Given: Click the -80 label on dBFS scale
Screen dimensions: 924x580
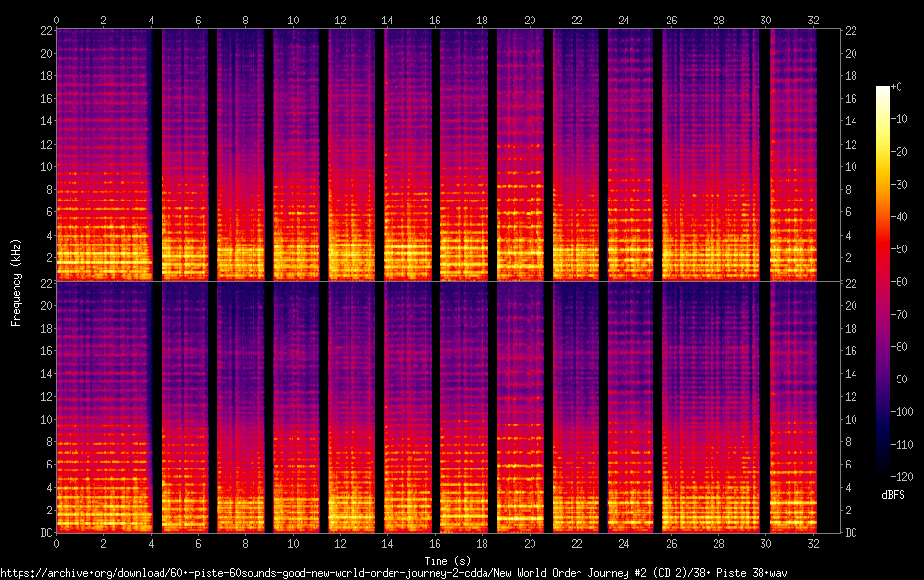Looking at the screenshot, I should pyautogui.click(x=900, y=347).
